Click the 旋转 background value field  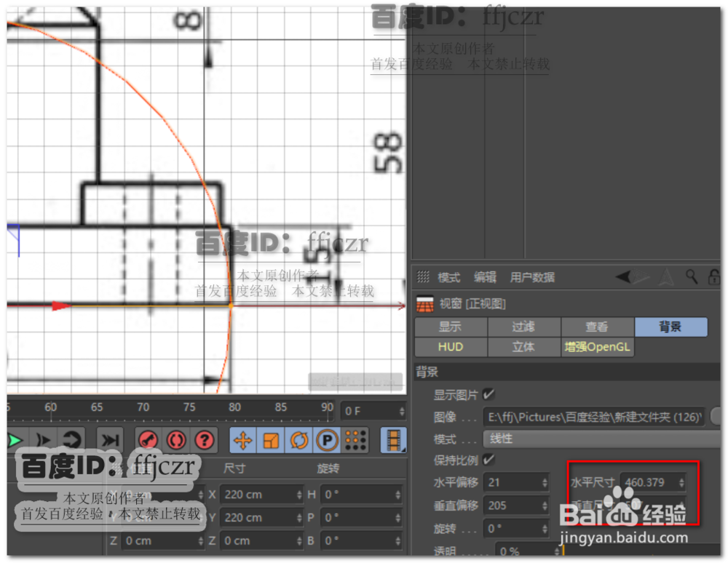point(512,529)
